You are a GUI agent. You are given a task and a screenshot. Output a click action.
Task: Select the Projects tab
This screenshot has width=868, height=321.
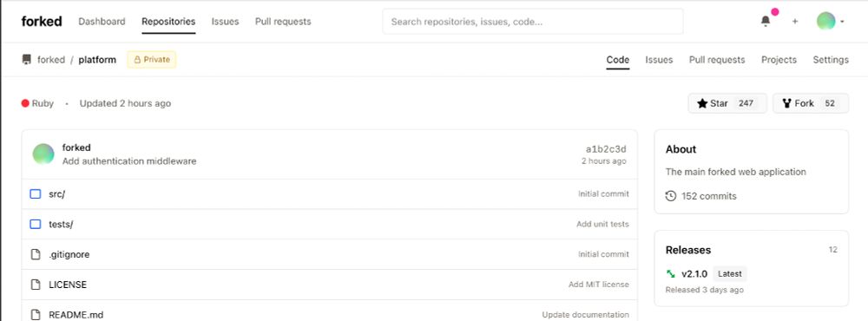click(x=779, y=60)
